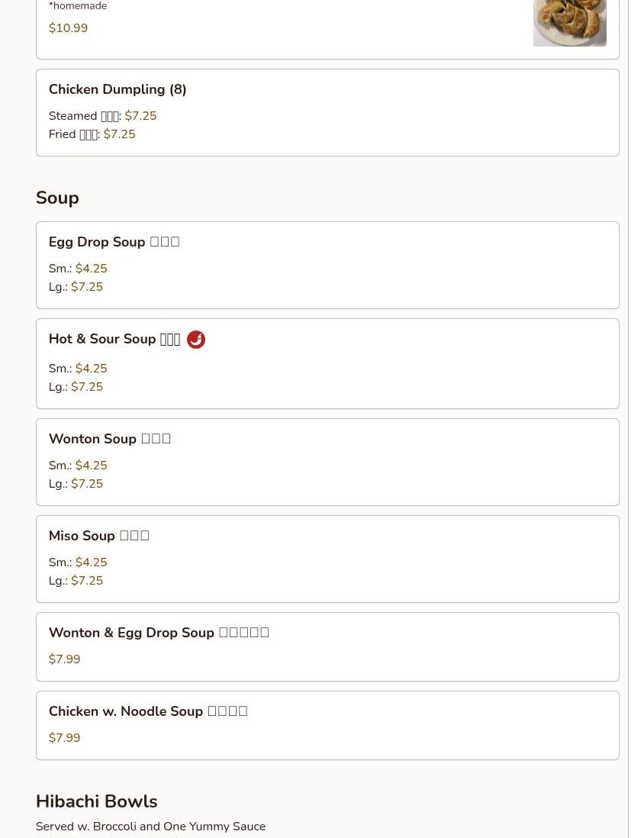Pick large Egg Drop Soup $7.25
Viewport: 644px width, 838px height.
pyautogui.click(x=86, y=287)
